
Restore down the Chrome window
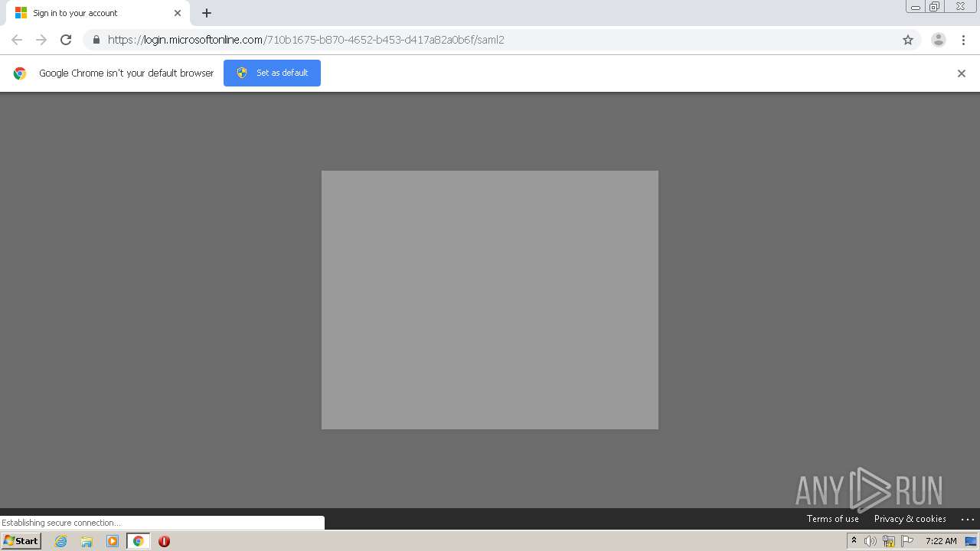935,7
